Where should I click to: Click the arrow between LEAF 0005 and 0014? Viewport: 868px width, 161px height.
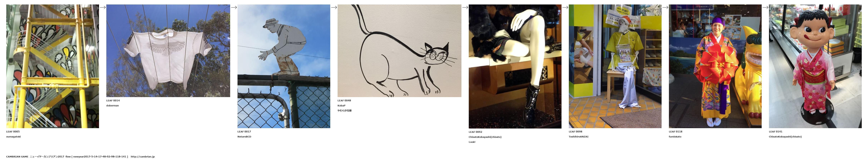click(103, 7)
